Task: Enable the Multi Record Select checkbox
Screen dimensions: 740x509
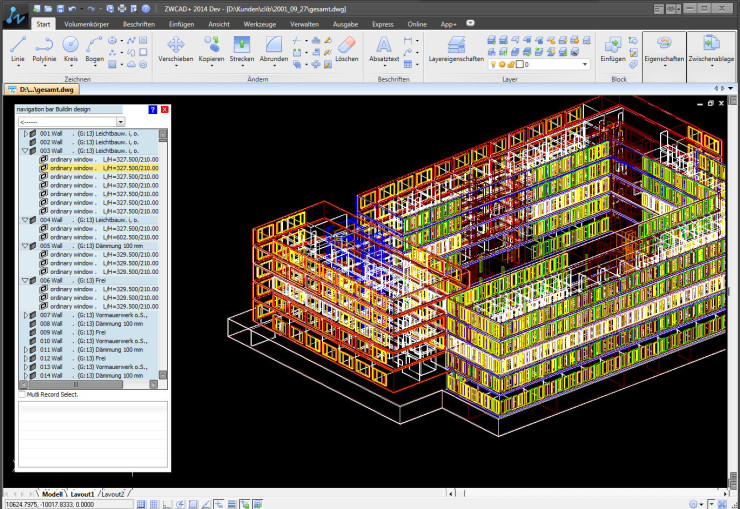Action: point(23,395)
